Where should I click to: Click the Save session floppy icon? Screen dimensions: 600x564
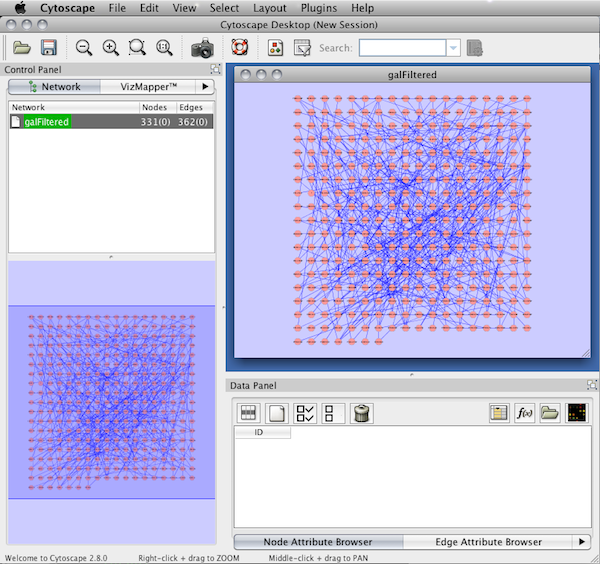[x=48, y=47]
